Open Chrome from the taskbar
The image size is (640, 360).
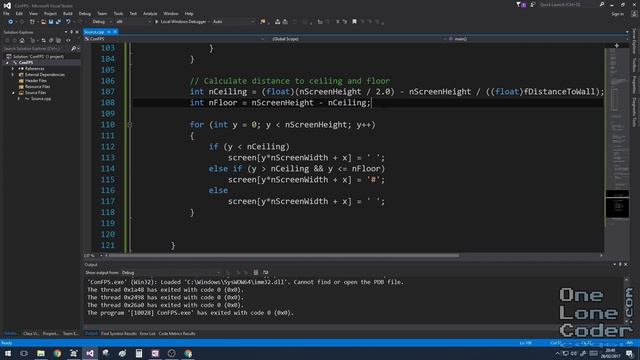[57, 353]
